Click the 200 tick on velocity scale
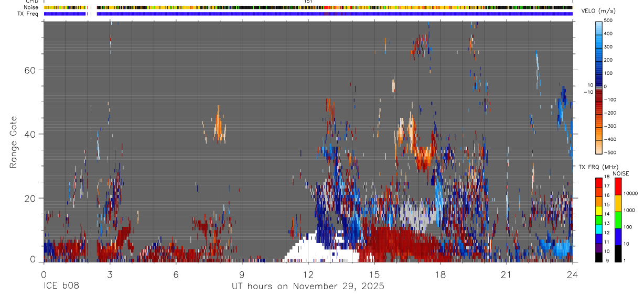The height and width of the screenshot is (297, 644). pos(609,60)
